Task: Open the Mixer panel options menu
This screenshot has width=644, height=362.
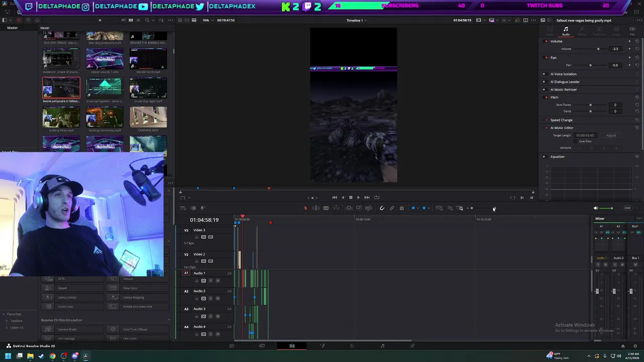Action: [x=639, y=219]
